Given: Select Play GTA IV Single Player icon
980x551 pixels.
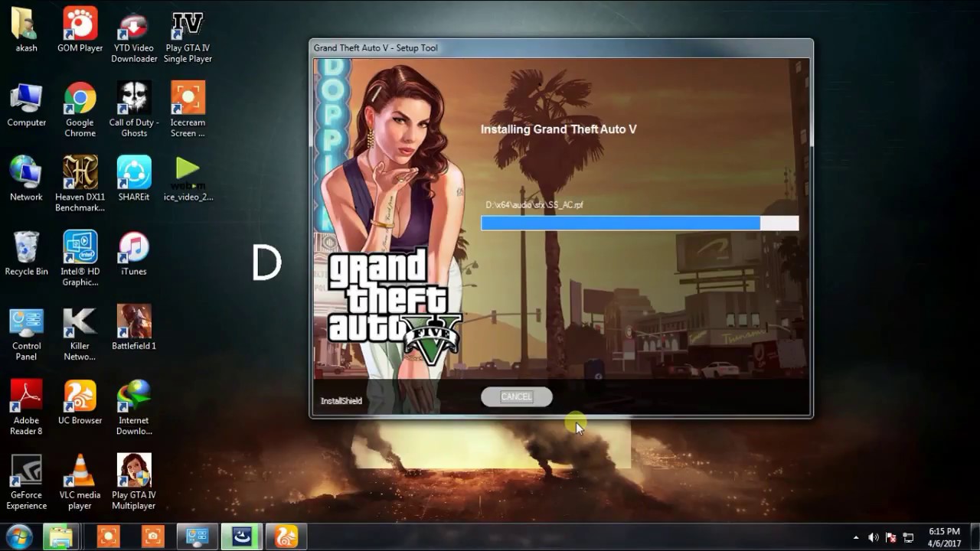Looking at the screenshot, I should pyautogui.click(x=188, y=36).
